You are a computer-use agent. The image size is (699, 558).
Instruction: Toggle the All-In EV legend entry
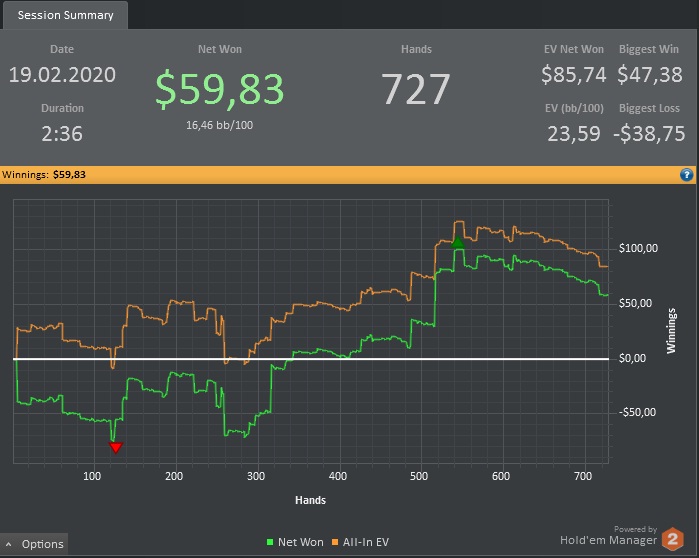pos(361,542)
